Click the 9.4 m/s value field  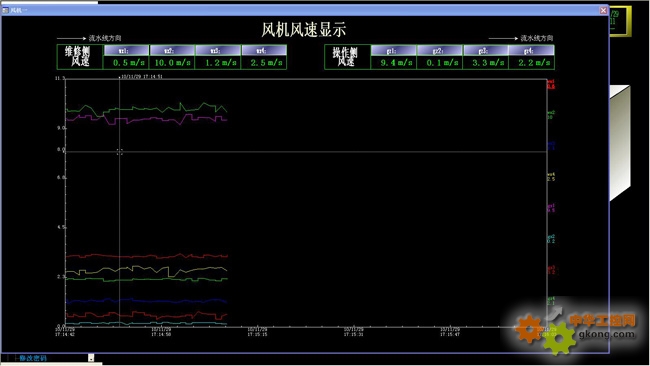point(393,63)
